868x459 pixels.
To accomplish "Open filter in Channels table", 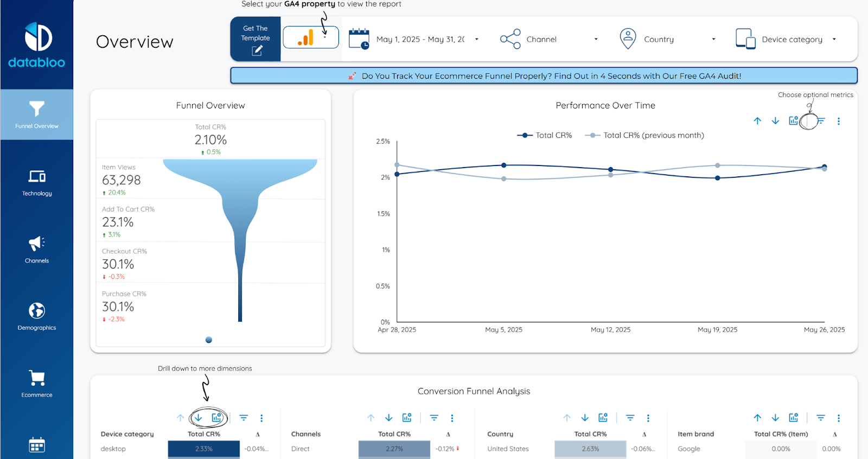I will [x=434, y=418].
